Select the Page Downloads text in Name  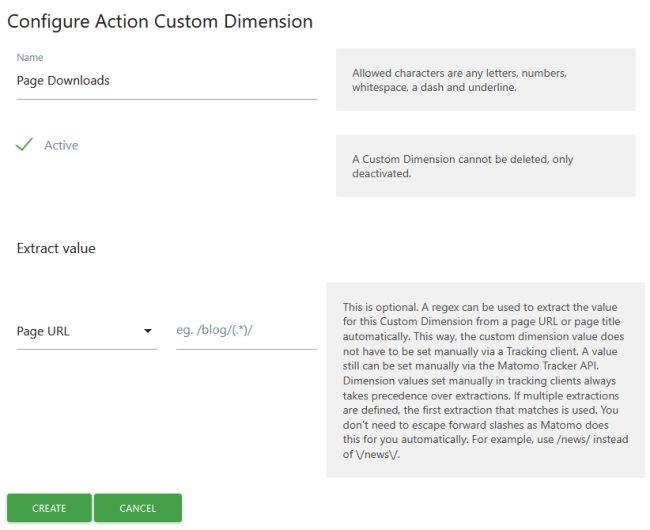point(63,81)
